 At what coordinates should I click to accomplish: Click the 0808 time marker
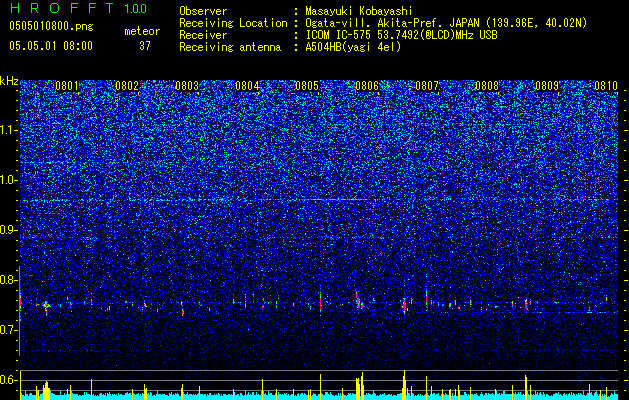pos(487,86)
